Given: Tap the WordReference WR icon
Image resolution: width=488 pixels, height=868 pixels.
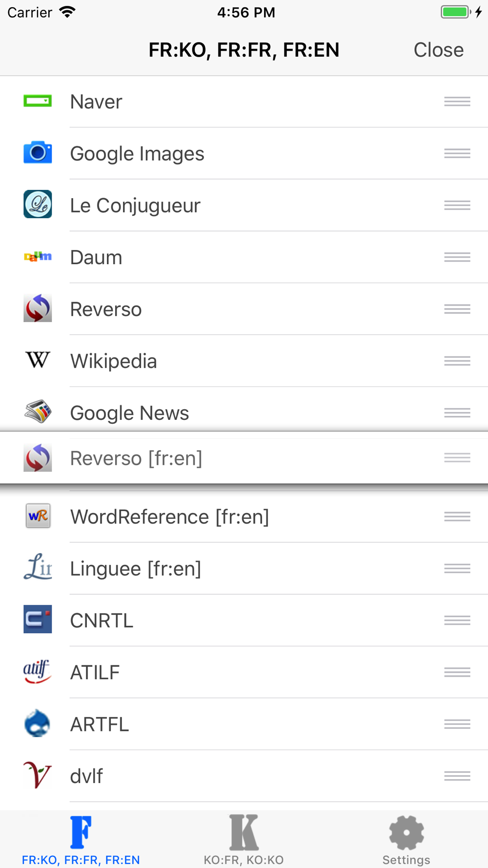Looking at the screenshot, I should tap(38, 516).
